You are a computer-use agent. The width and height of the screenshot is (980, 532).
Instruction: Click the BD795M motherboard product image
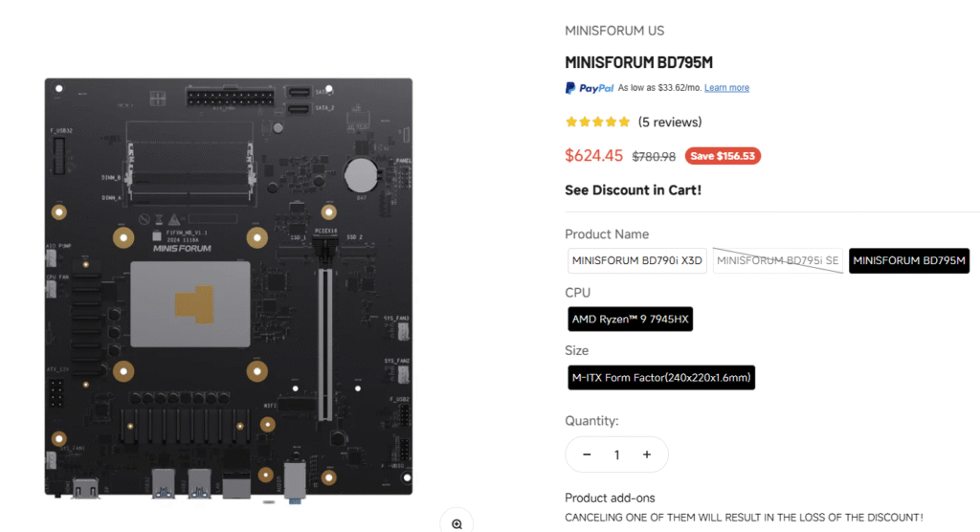229,287
